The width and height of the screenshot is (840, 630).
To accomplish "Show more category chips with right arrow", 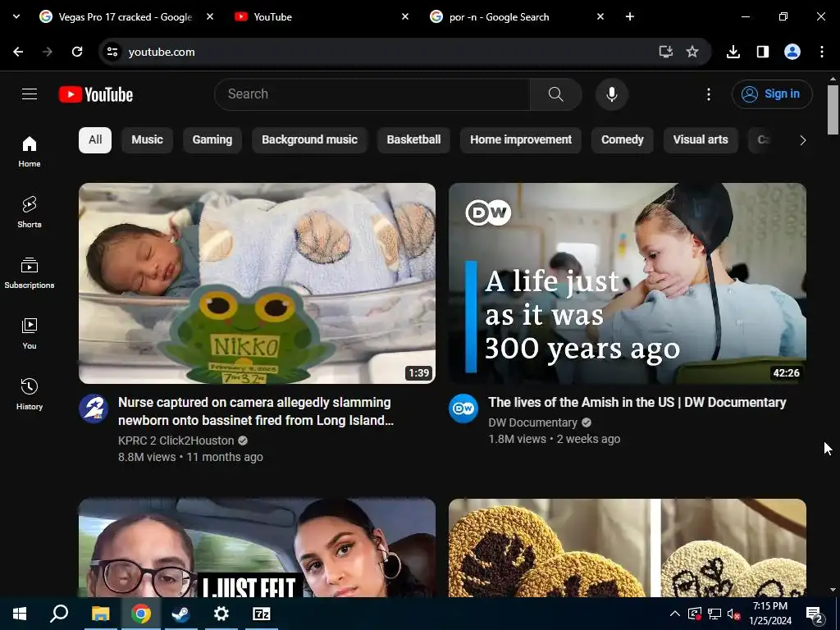I will coord(802,140).
